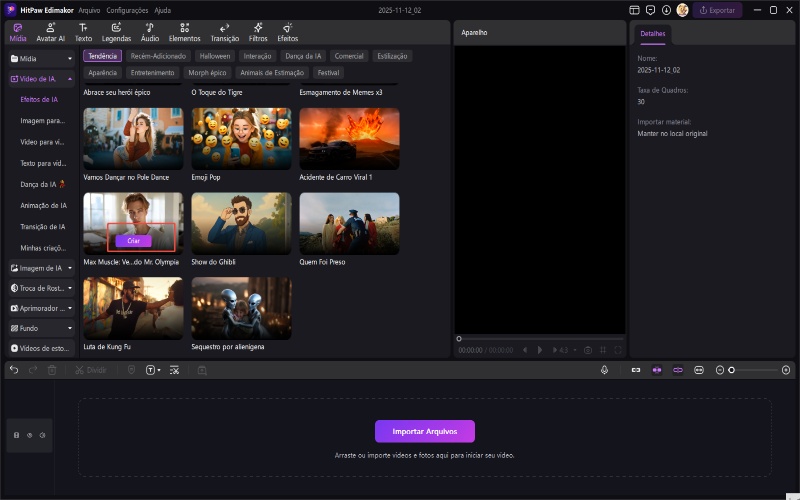800x500 pixels.
Task: Expand the Fundo sidebar section
Action: [41, 328]
